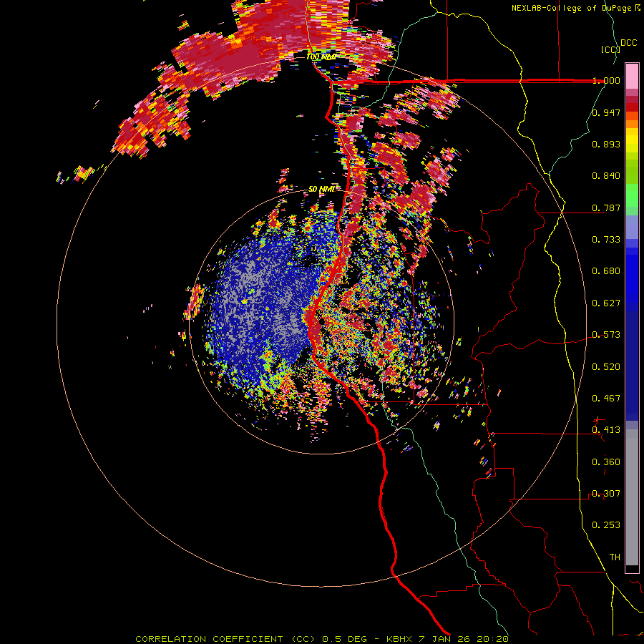Click the TH threshold label

tap(615, 557)
